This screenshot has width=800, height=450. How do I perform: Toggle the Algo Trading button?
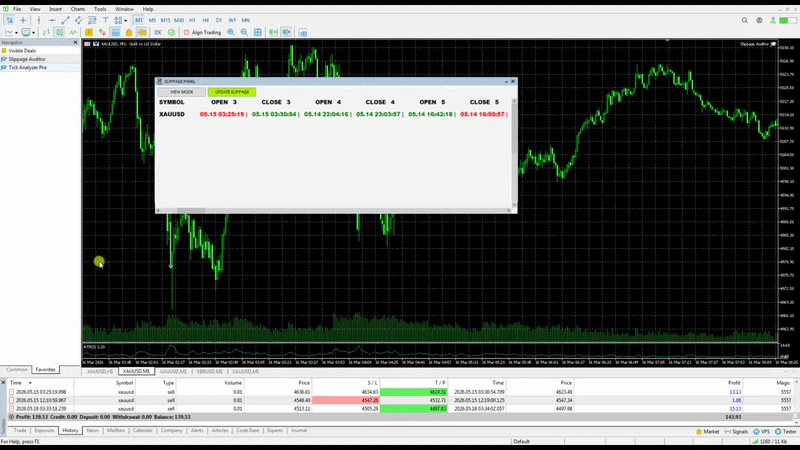(x=202, y=33)
